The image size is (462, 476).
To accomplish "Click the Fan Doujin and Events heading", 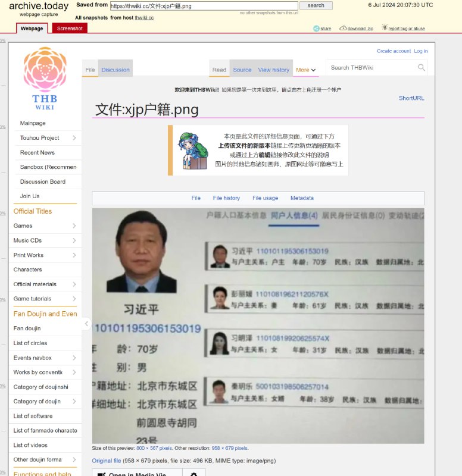I will (45, 314).
